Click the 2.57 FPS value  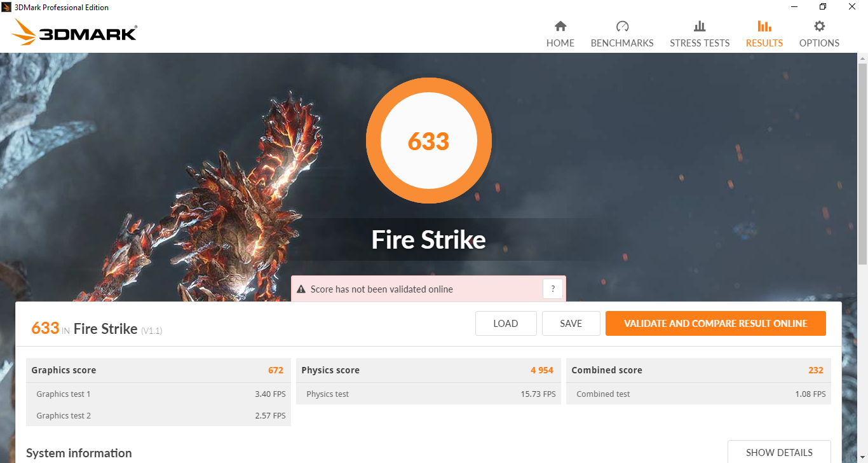(270, 415)
